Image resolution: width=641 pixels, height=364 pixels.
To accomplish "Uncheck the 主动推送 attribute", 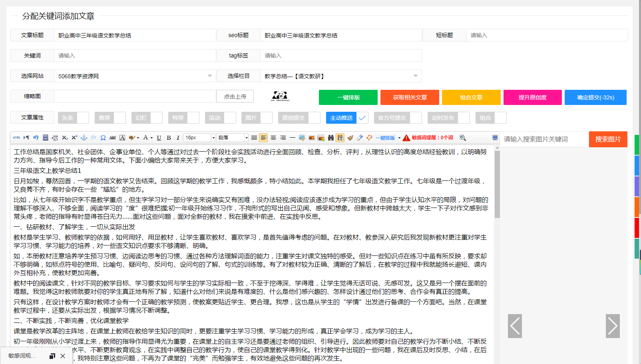I will pos(362,118).
